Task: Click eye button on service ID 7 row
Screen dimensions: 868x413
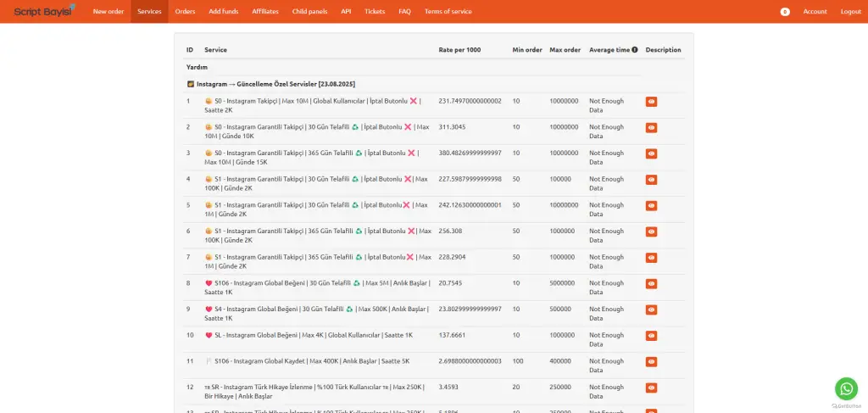Action: point(651,258)
